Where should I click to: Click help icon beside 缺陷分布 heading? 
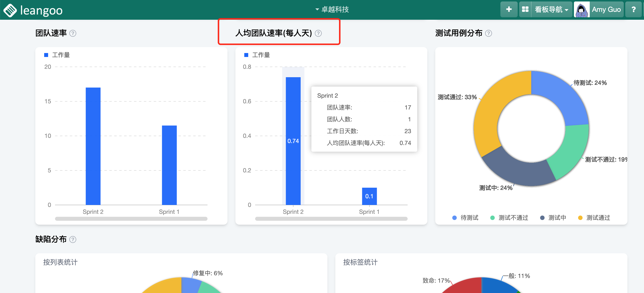73,239
